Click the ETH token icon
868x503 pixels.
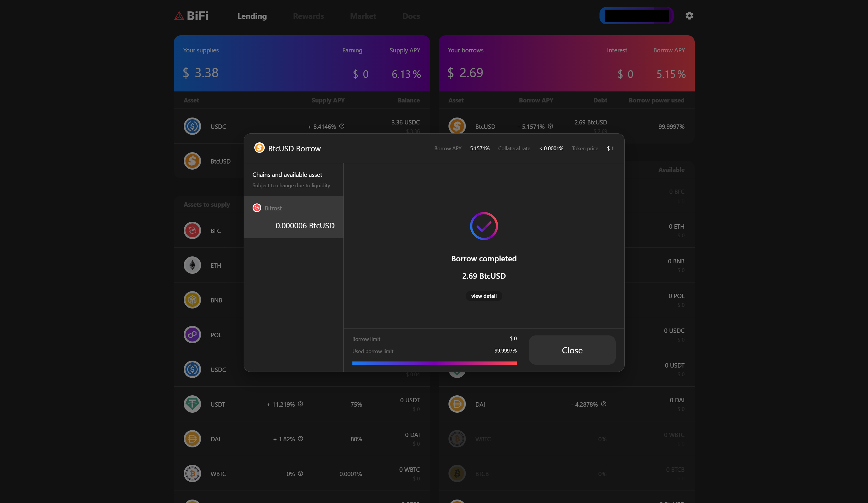[x=192, y=265]
